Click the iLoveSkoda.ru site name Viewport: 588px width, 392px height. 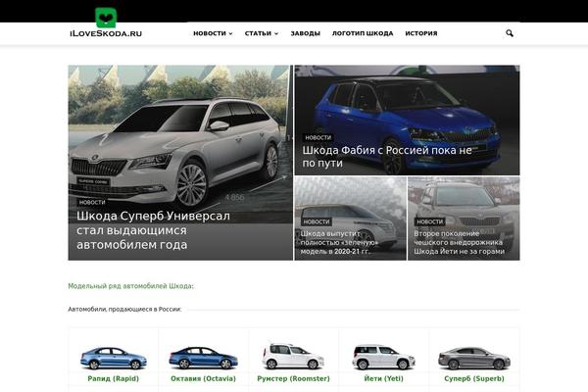[106, 33]
